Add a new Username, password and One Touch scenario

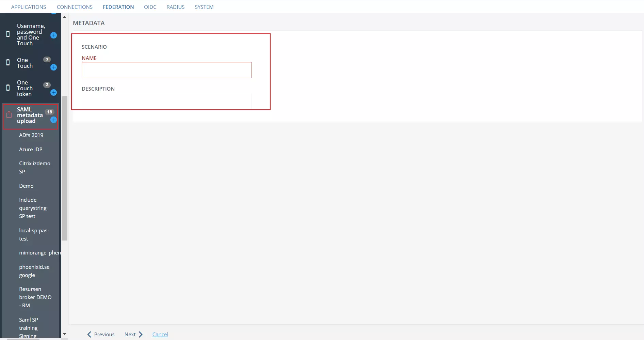[x=53, y=35]
